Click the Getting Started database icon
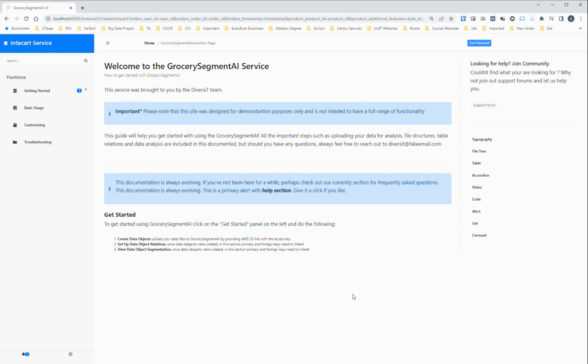The height and width of the screenshot is (364, 588). pyautogui.click(x=15, y=91)
